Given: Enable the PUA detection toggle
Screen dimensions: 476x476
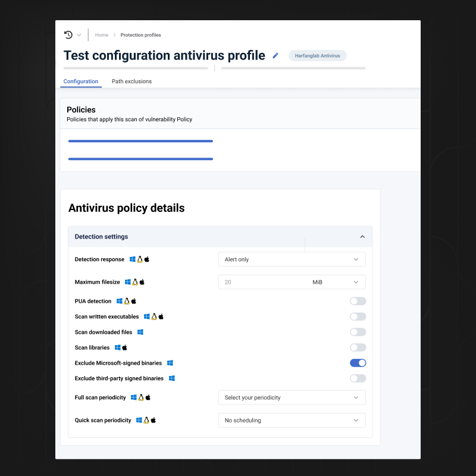Looking at the screenshot, I should (358, 301).
